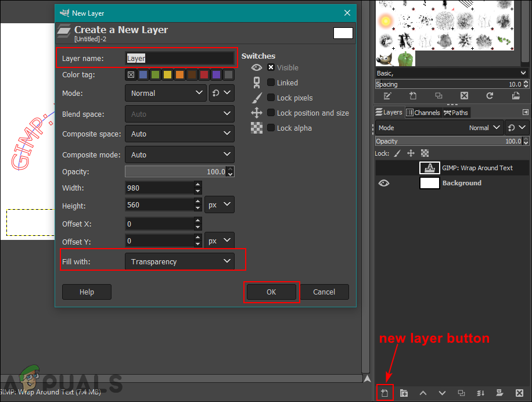532x402 pixels.
Task: Click the brush Spacing slider
Action: click(x=449, y=84)
